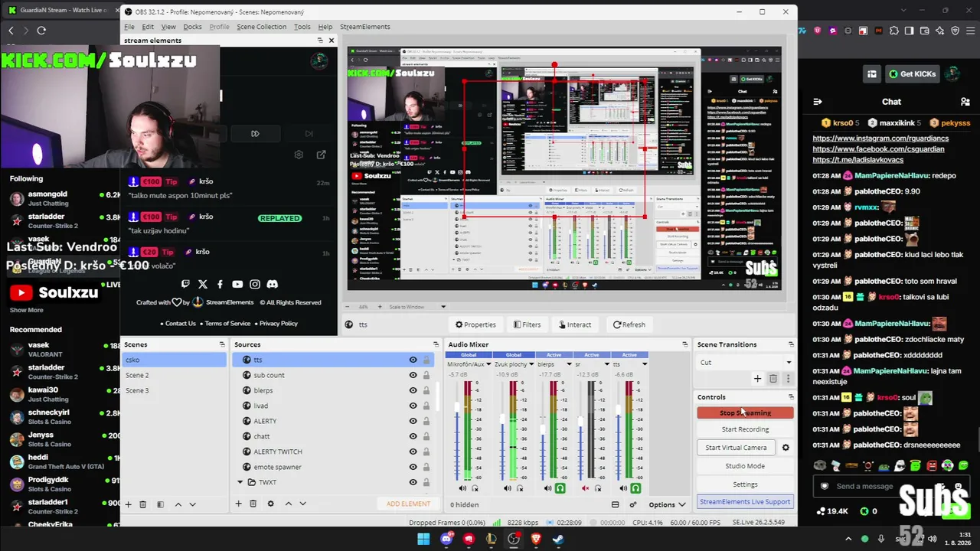Open transition properties three-dot menu

pyautogui.click(x=788, y=378)
